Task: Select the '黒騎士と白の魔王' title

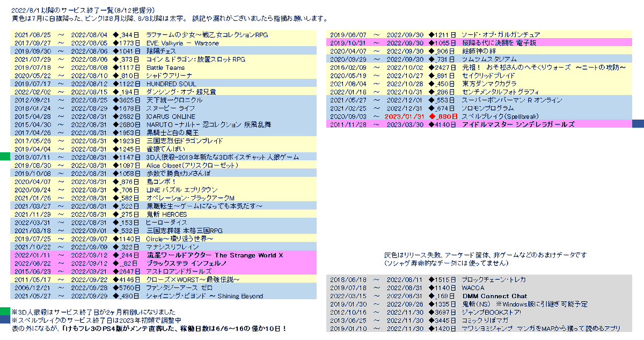Action: click(172, 132)
